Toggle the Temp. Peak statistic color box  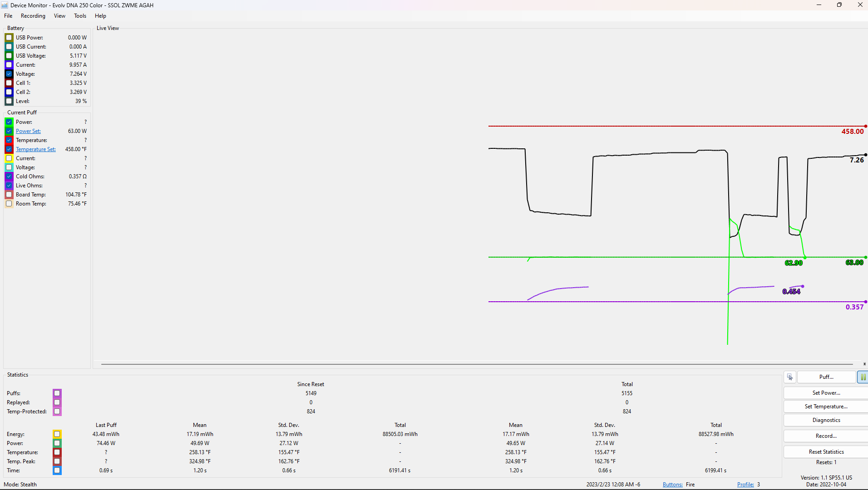click(57, 461)
